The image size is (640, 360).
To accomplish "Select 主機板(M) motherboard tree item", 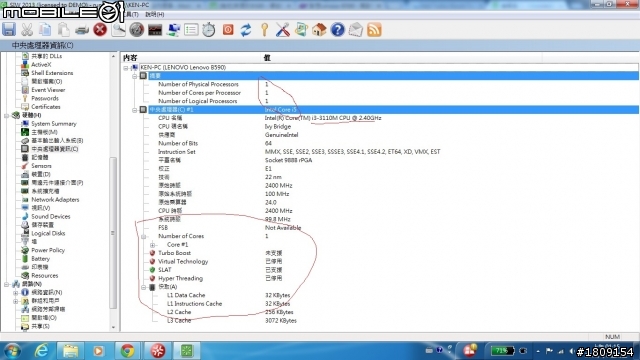I will pyautogui.click(x=44, y=132).
